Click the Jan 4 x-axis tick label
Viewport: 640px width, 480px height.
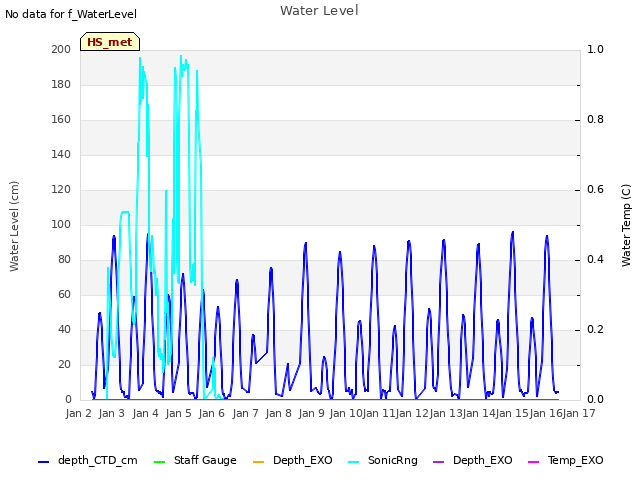click(x=145, y=413)
